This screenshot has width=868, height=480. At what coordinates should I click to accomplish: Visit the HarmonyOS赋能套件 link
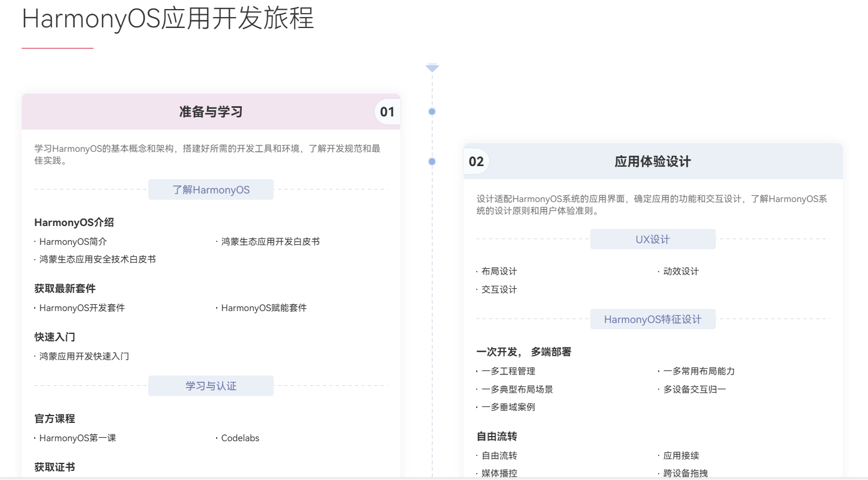[264, 308]
